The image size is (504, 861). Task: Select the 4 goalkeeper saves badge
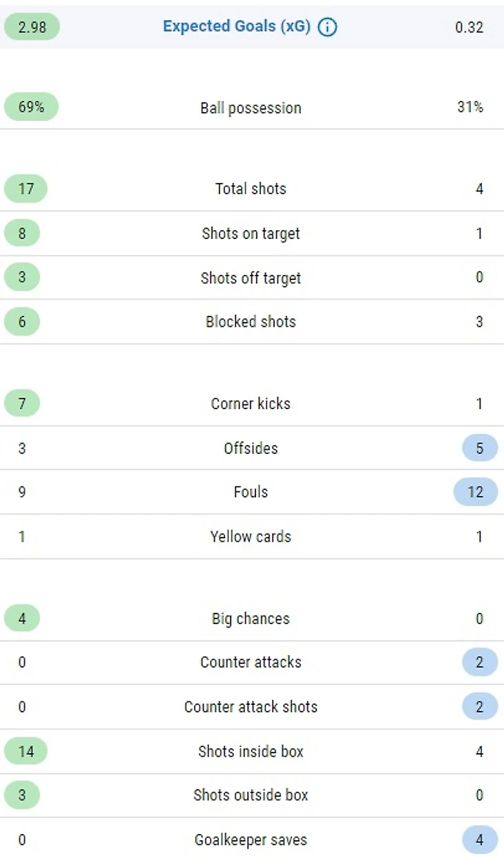coord(480,840)
